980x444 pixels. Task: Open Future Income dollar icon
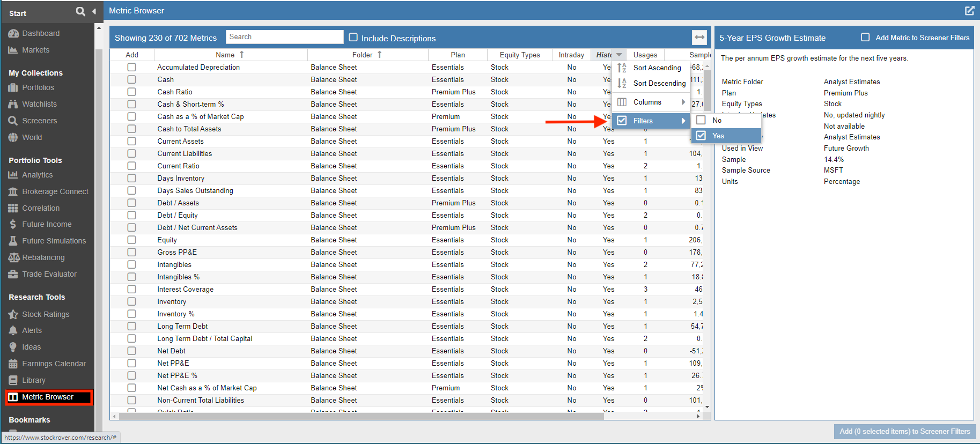tap(13, 224)
